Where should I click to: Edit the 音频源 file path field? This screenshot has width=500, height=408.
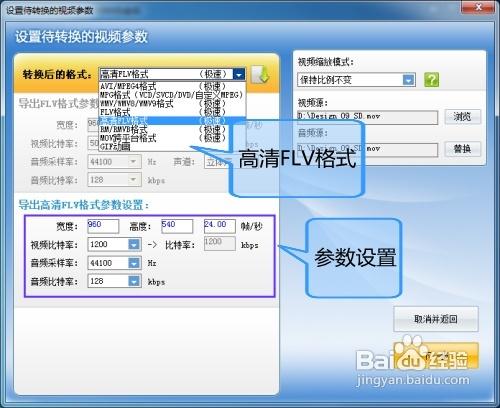[x=367, y=149]
